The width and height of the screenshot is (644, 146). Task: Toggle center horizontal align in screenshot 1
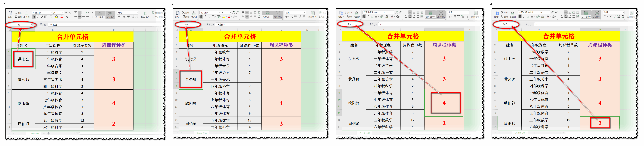click(79, 17)
